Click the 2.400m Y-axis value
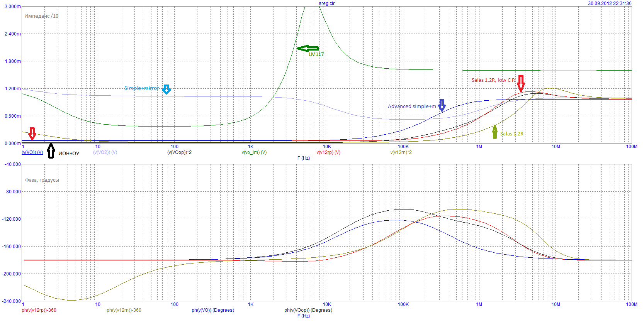644x321 pixels. click(13, 34)
